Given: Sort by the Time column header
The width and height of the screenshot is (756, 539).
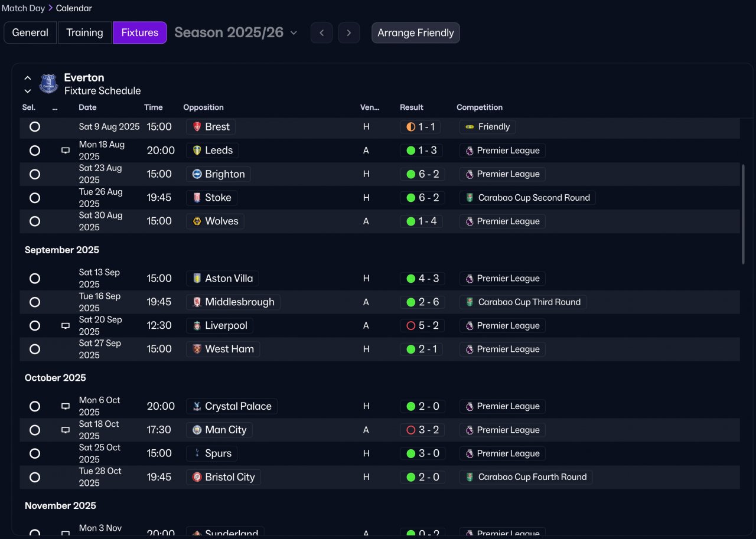Looking at the screenshot, I should tap(154, 107).
